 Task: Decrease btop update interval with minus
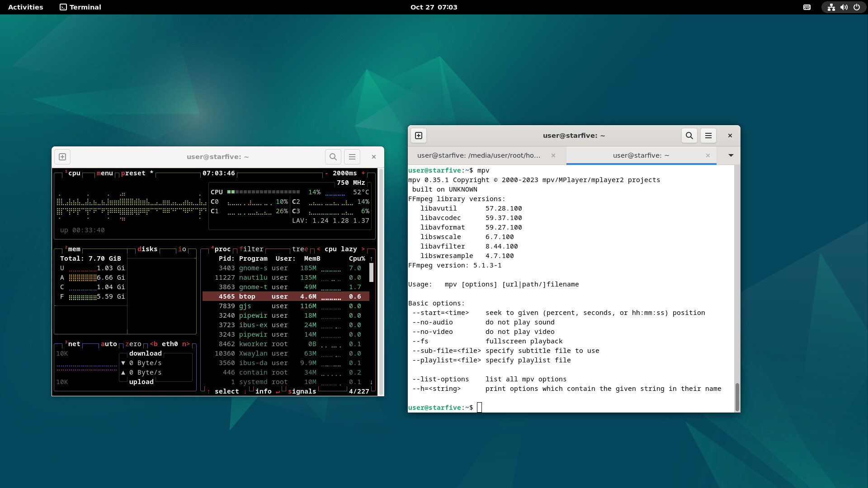326,173
